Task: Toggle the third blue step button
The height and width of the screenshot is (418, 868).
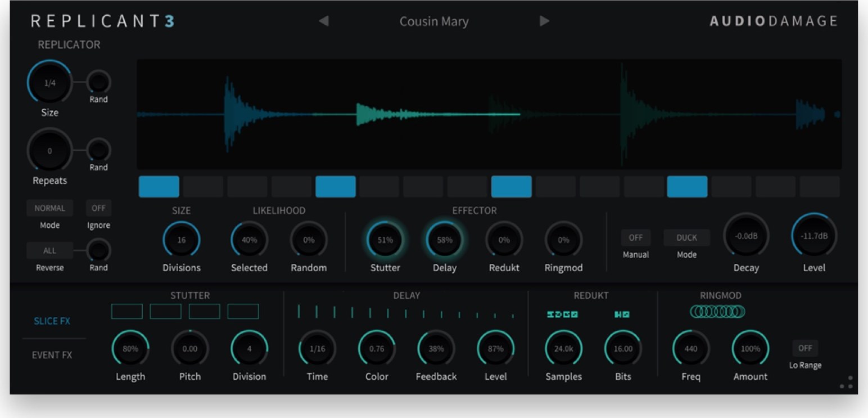Action: point(512,186)
